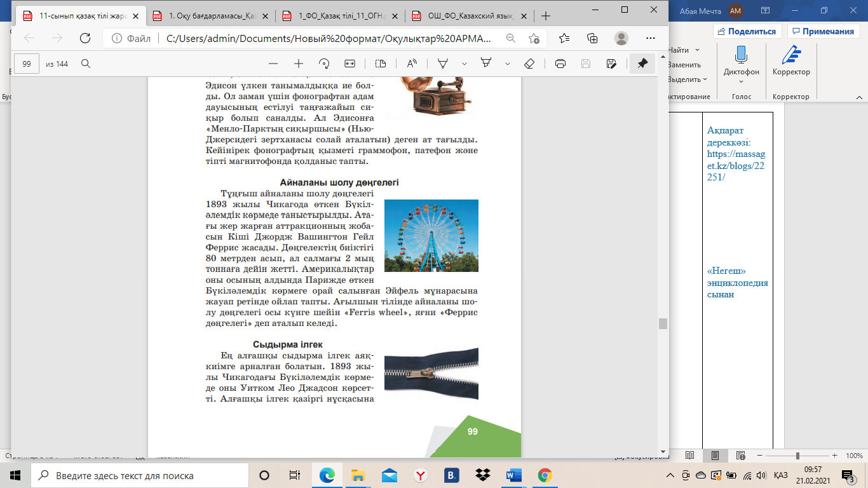Show hidden system tray icons
The width and height of the screenshot is (868, 488).
click(x=670, y=475)
